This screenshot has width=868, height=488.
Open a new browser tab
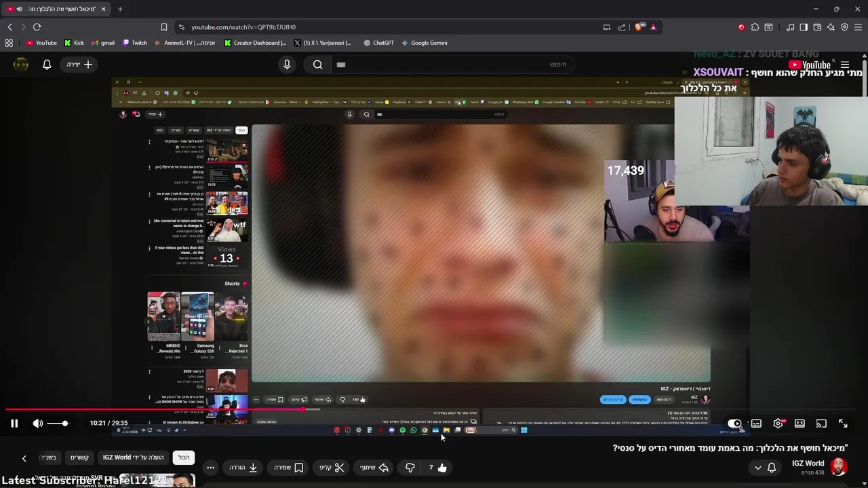coord(120,9)
